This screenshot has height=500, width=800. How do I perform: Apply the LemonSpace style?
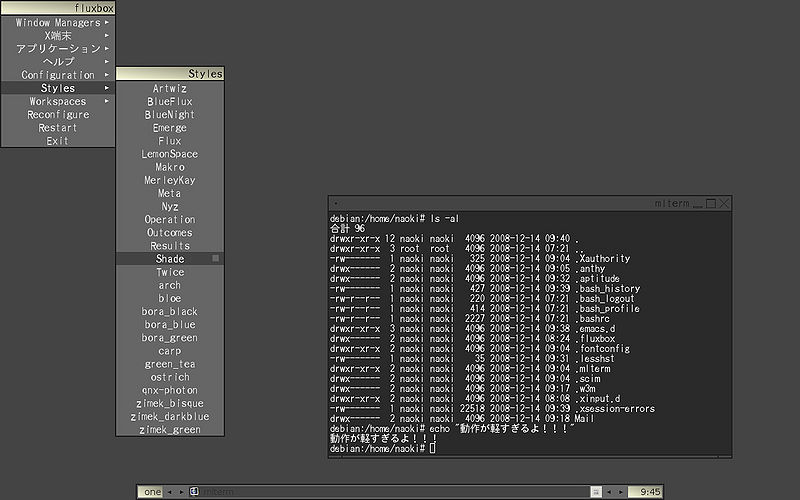tap(170, 154)
